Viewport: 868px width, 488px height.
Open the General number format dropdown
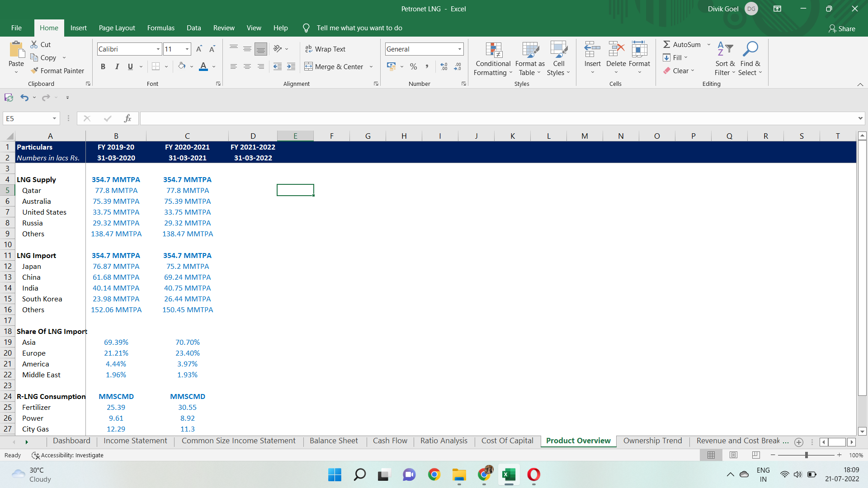coord(460,49)
